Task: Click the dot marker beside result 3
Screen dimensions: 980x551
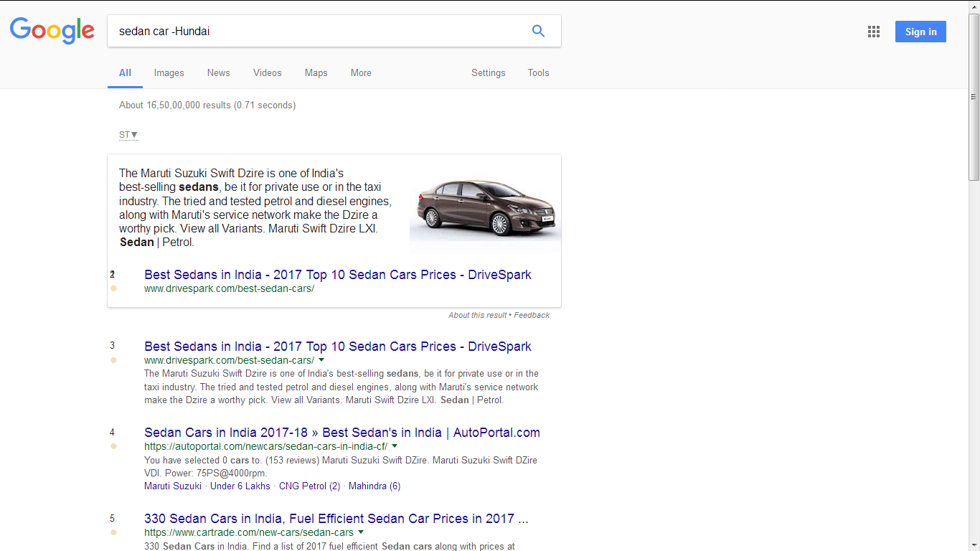Action: pyautogui.click(x=113, y=360)
